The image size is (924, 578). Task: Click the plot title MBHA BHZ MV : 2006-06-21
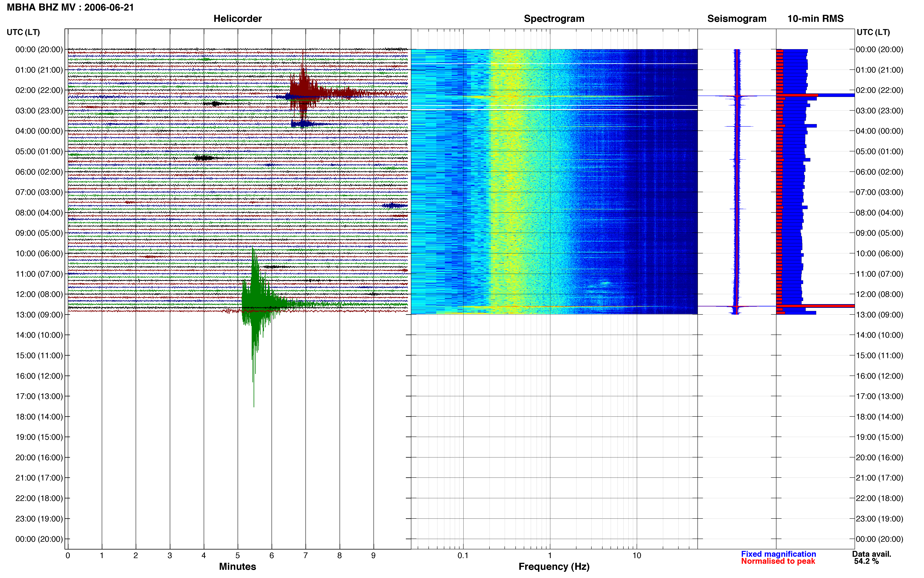[x=70, y=7]
